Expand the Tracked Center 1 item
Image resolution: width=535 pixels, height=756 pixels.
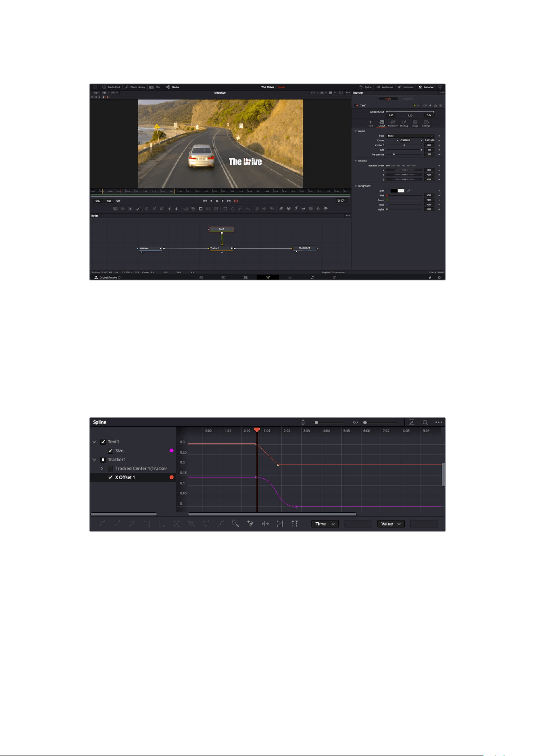(x=101, y=468)
